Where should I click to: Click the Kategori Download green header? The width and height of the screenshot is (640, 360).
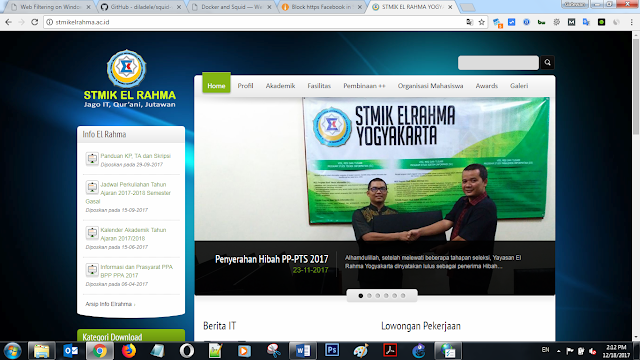click(x=131, y=336)
